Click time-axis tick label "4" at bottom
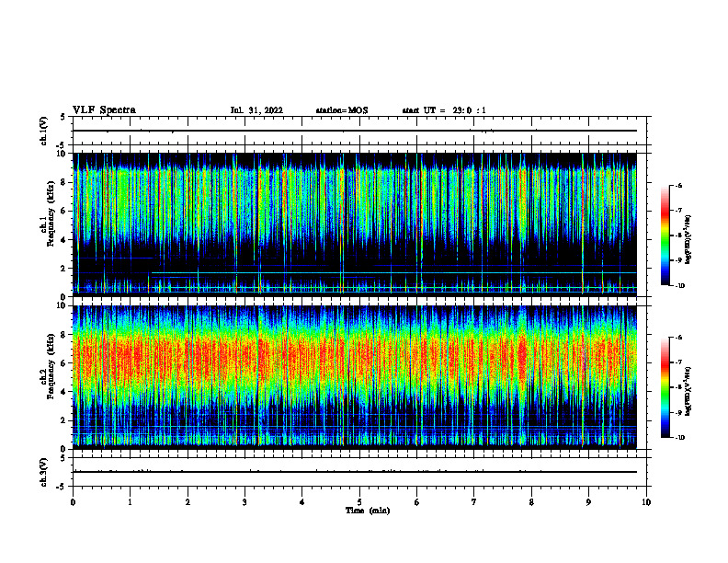Image resolution: width=728 pixels, height=563 pixels. tap(302, 502)
